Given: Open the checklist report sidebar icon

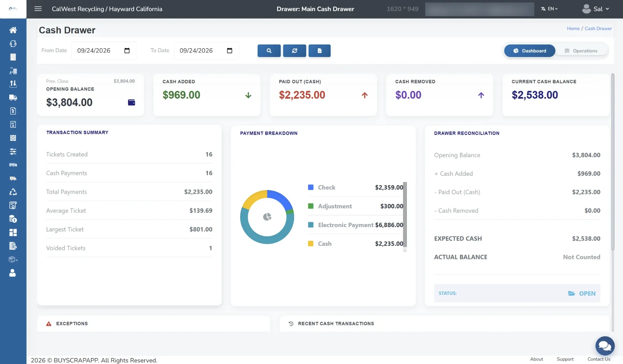Looking at the screenshot, I should [13, 246].
